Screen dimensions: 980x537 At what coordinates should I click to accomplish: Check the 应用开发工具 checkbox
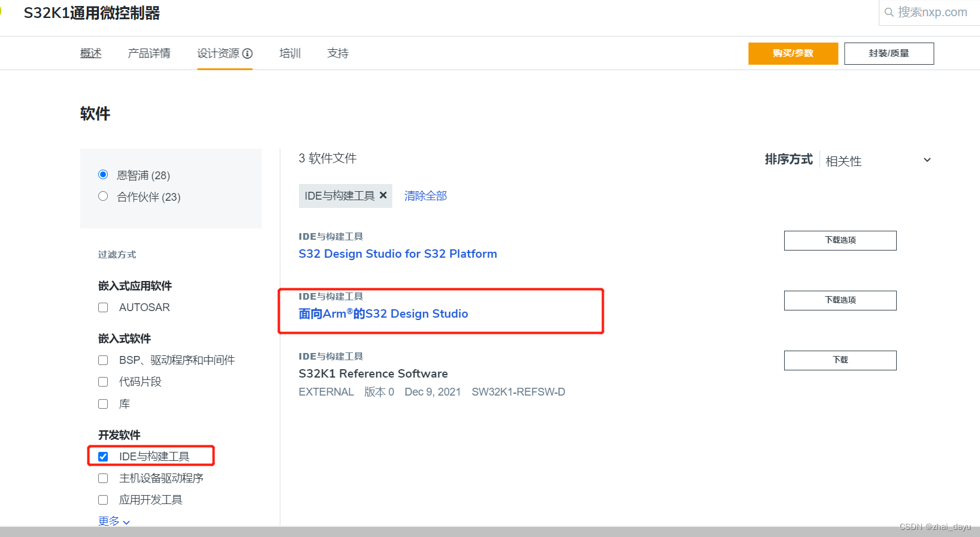click(x=103, y=500)
